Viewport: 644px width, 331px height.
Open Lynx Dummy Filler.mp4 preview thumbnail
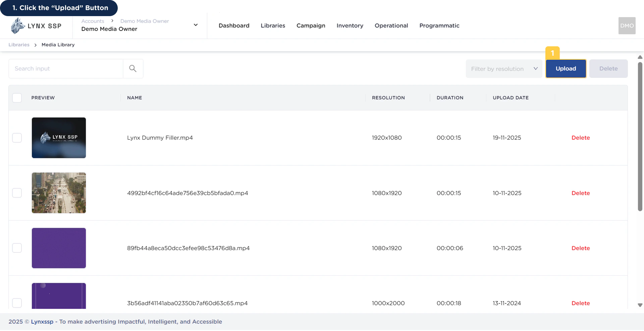point(59,138)
